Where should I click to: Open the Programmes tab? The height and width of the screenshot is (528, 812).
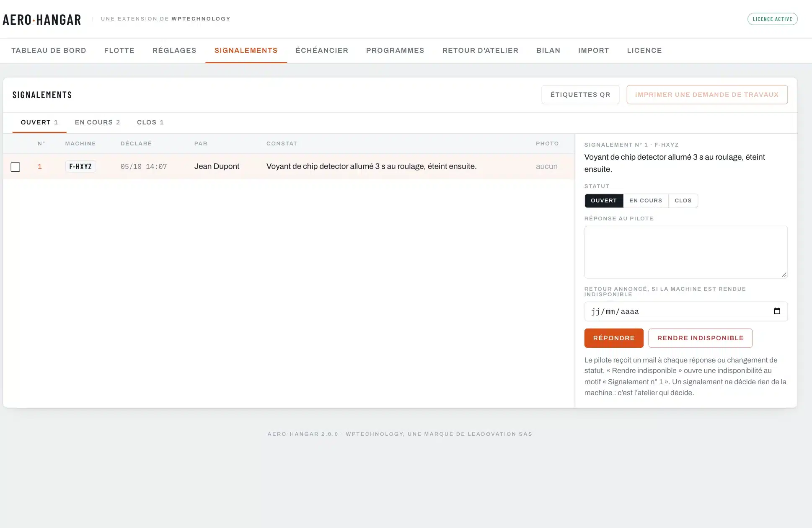point(395,50)
